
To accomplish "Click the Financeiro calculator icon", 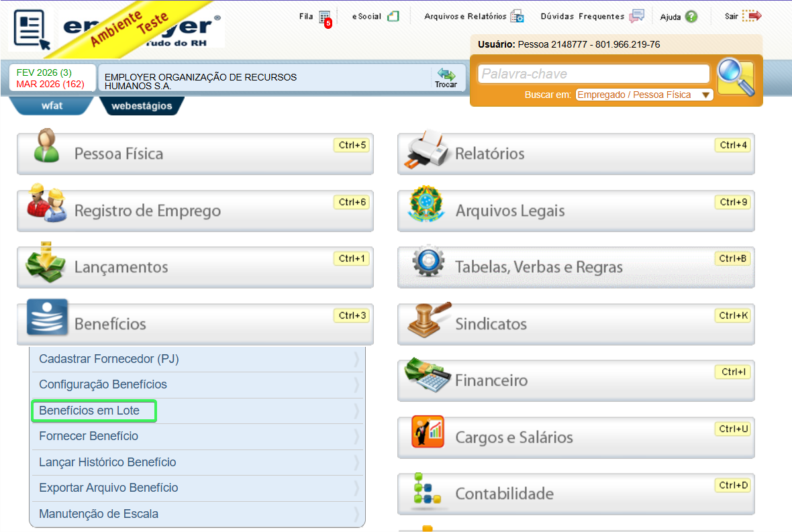I will point(428,374).
